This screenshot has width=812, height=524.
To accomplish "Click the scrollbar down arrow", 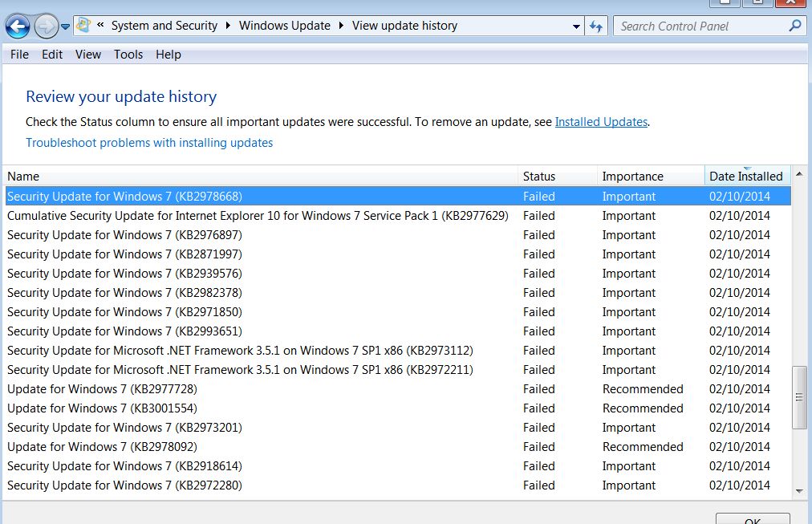I will coord(800,491).
